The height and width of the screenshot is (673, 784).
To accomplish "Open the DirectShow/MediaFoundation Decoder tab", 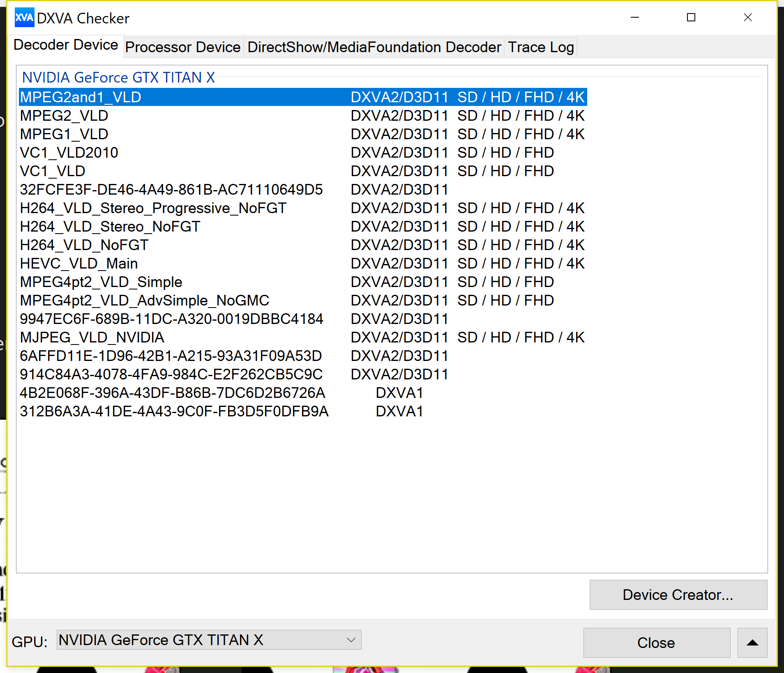I will [374, 47].
